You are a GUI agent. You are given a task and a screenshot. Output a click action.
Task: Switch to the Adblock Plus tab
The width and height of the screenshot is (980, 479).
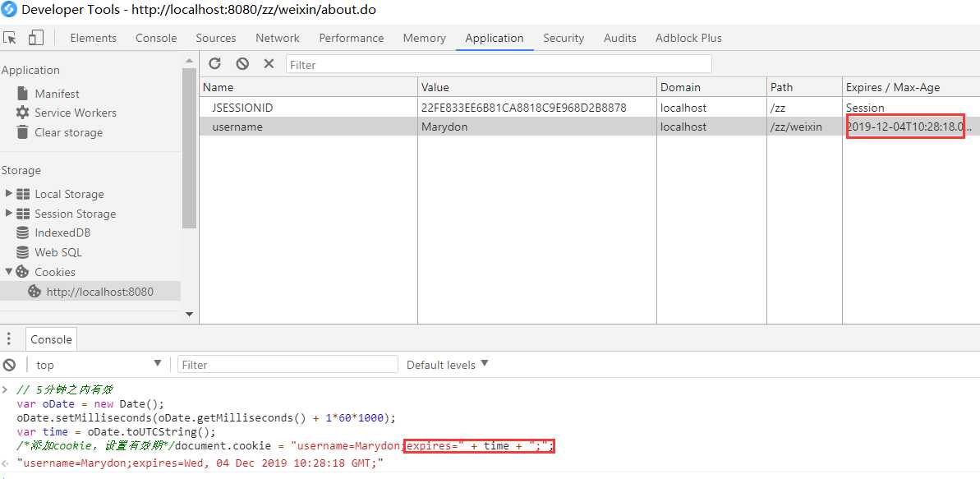pyautogui.click(x=688, y=38)
